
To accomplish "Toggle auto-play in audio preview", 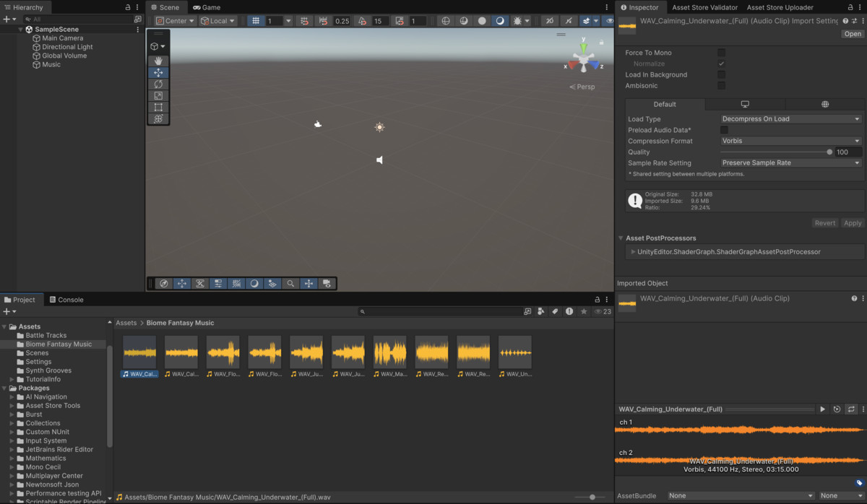I will point(837,409).
